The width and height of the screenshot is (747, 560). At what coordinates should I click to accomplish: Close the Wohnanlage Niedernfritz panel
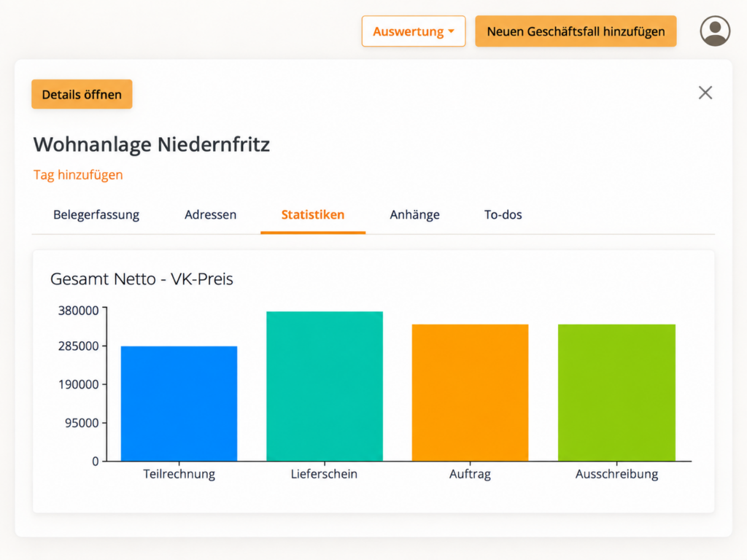point(705,93)
